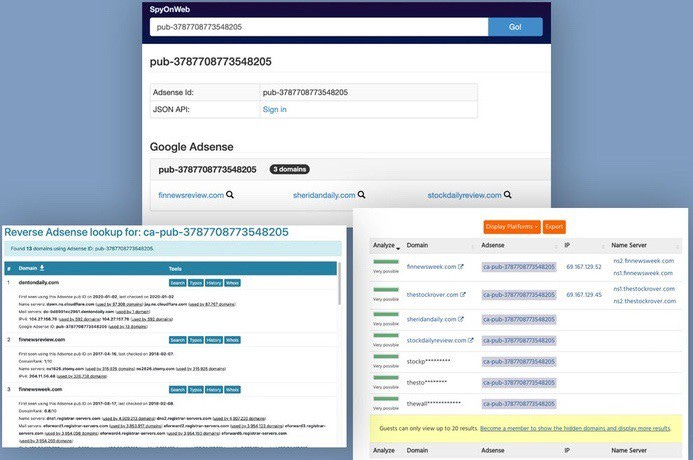
Task: Click Typos button for dentondaily.com
Action: 196,283
